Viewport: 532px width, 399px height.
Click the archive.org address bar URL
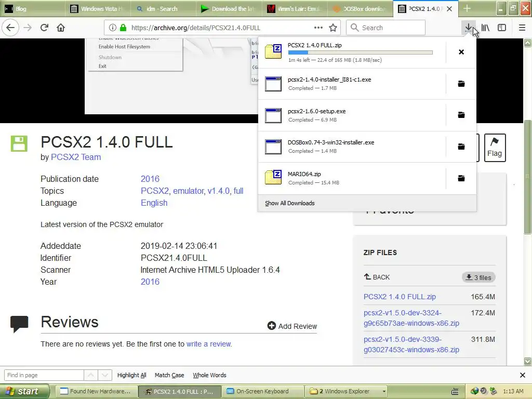click(x=196, y=28)
